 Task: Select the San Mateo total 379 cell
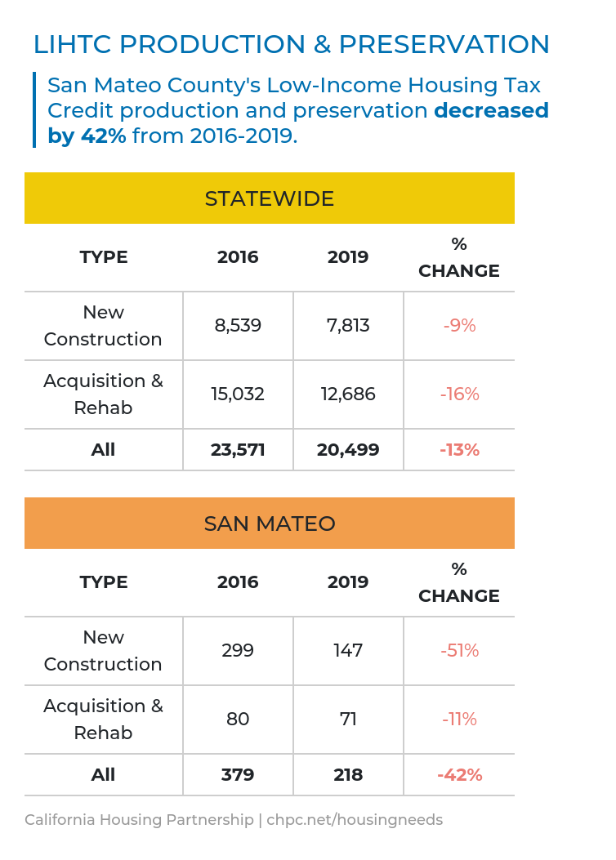(238, 774)
